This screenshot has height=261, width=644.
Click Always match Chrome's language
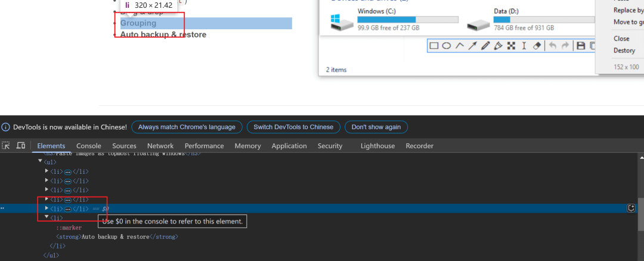(x=187, y=127)
